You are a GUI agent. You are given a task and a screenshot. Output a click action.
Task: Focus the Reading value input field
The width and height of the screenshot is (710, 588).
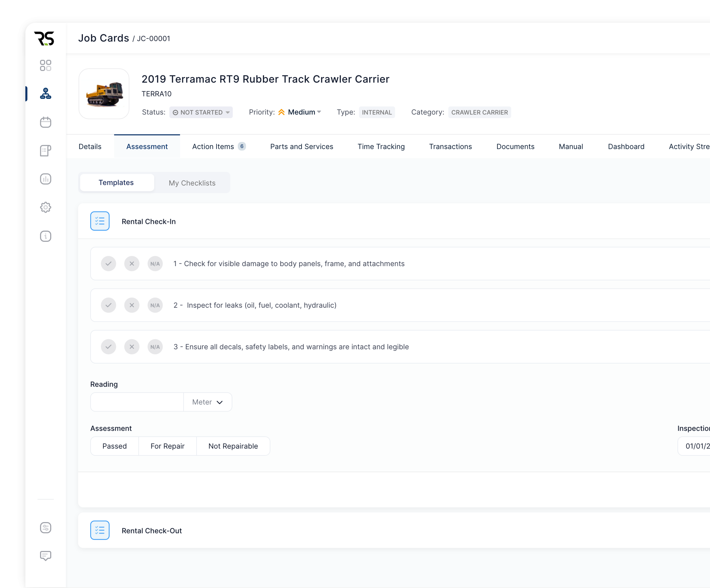(x=137, y=402)
